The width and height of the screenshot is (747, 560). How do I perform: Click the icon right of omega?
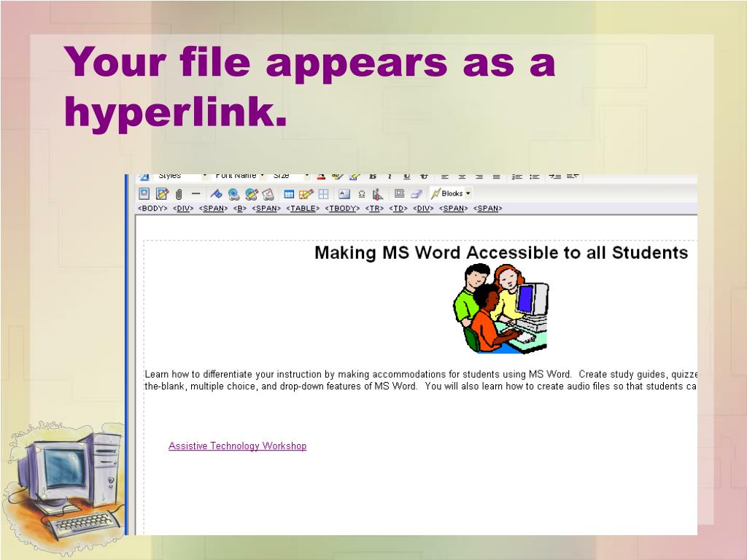378,194
